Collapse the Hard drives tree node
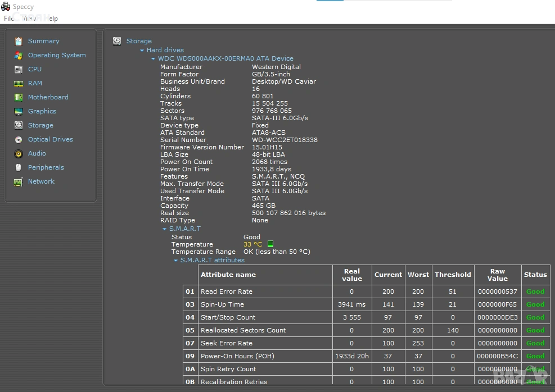This screenshot has width=555, height=392. click(142, 51)
